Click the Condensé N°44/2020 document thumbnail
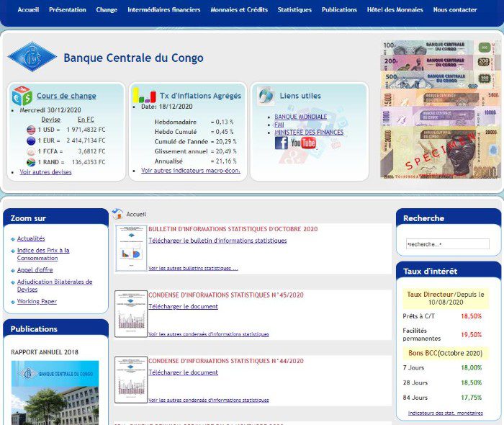The height and width of the screenshot is (425, 504). click(x=131, y=380)
